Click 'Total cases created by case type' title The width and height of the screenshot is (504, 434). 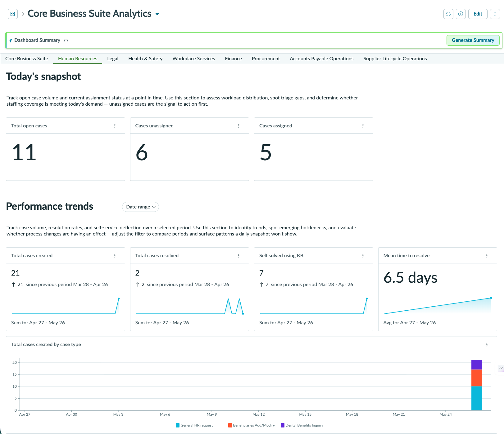pos(46,345)
